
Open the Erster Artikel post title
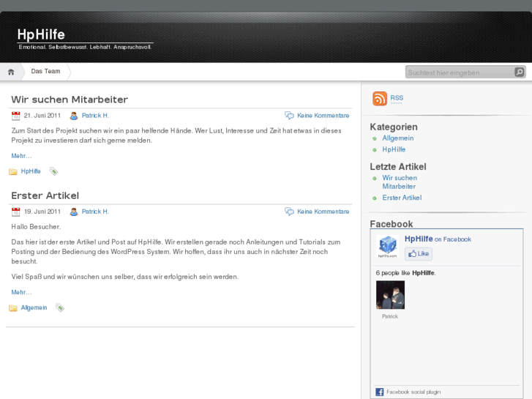tap(45, 195)
